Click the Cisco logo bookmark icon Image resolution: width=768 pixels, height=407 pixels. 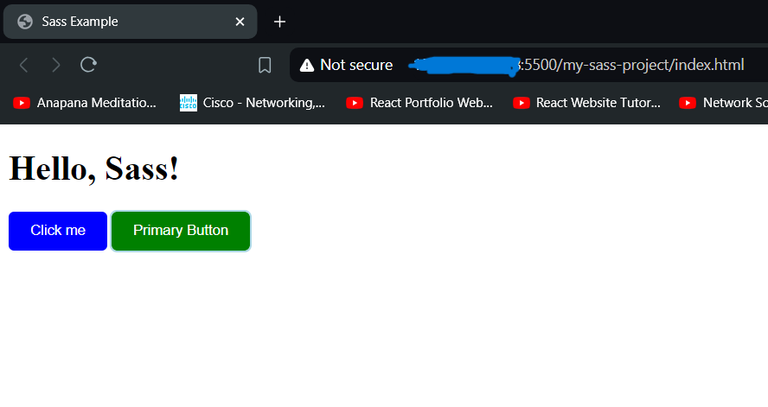188,103
